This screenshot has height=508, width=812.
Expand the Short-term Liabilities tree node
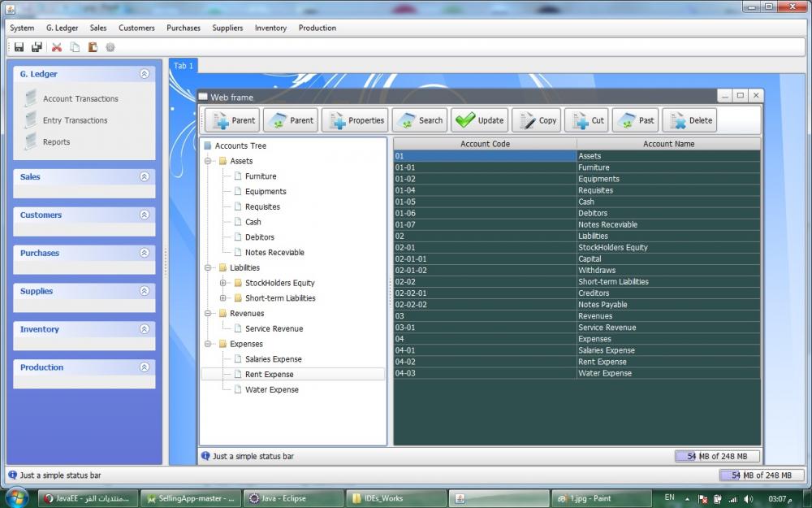click(x=223, y=298)
